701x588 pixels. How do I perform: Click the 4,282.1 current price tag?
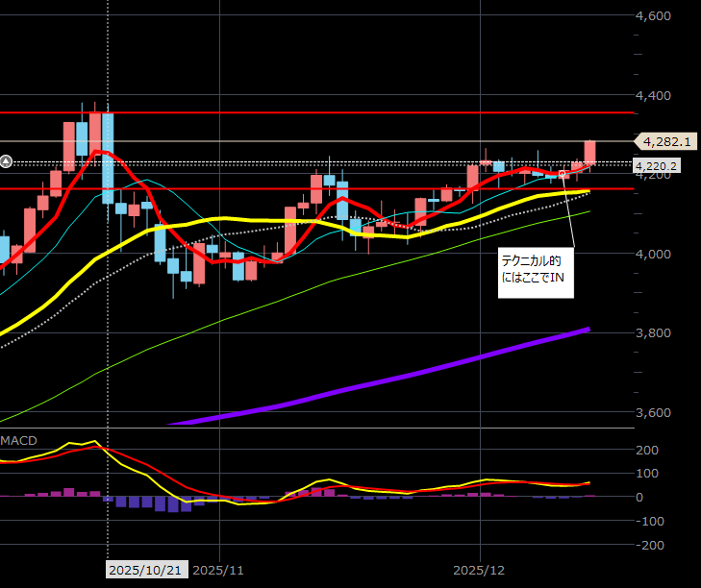click(x=667, y=141)
